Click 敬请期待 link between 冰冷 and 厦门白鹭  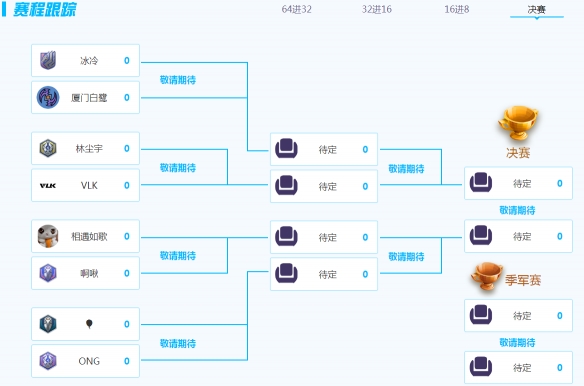[178, 80]
